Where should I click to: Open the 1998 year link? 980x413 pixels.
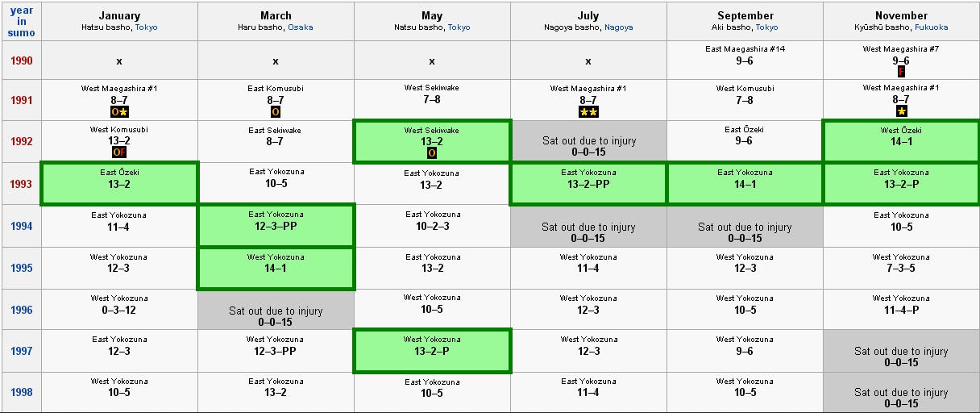tap(21, 393)
